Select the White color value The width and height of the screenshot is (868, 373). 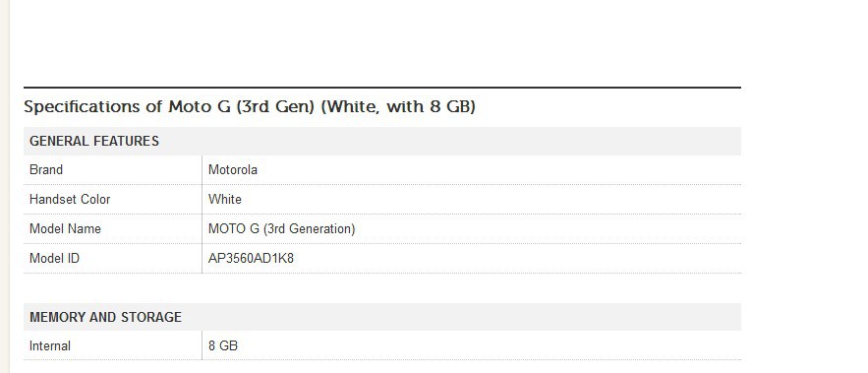click(x=225, y=199)
